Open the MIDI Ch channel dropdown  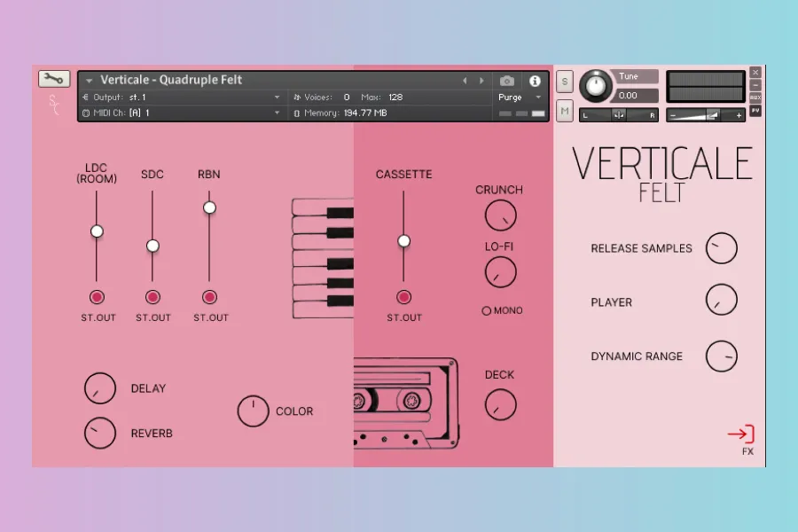pos(204,113)
